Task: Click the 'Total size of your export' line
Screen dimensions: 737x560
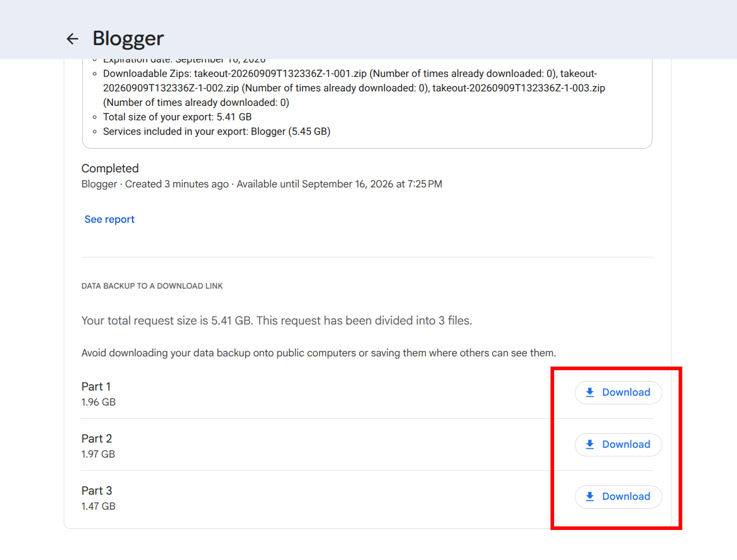Action: 177,117
